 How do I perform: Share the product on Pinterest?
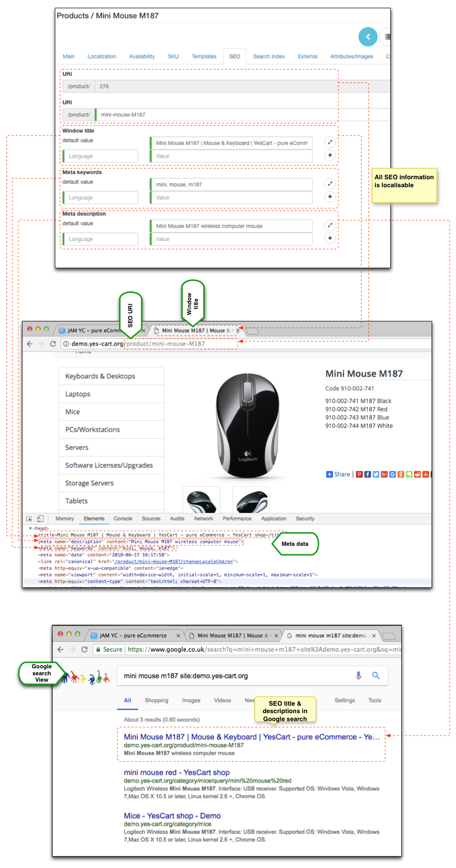[x=359, y=474]
